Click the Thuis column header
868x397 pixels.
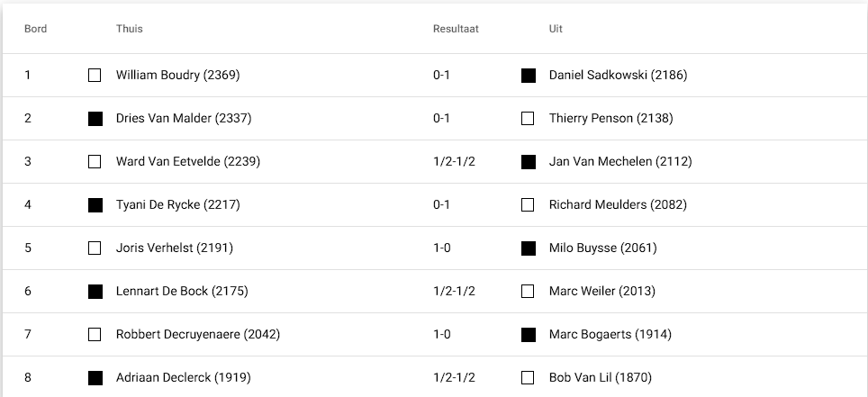coord(129,29)
